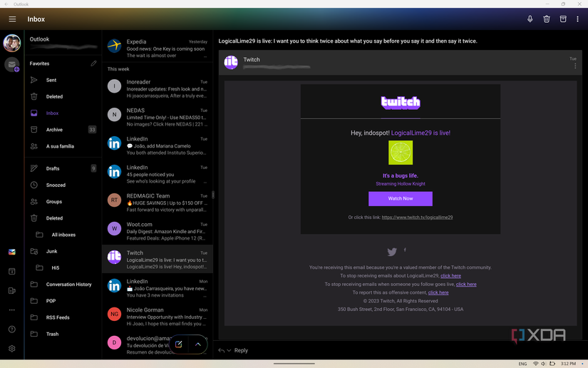Delete the open email using the toolbar trash icon
Image resolution: width=588 pixels, height=368 pixels.
(547, 19)
